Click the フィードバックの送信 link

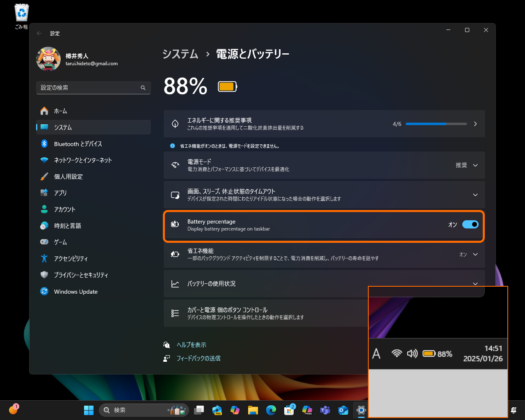click(197, 358)
